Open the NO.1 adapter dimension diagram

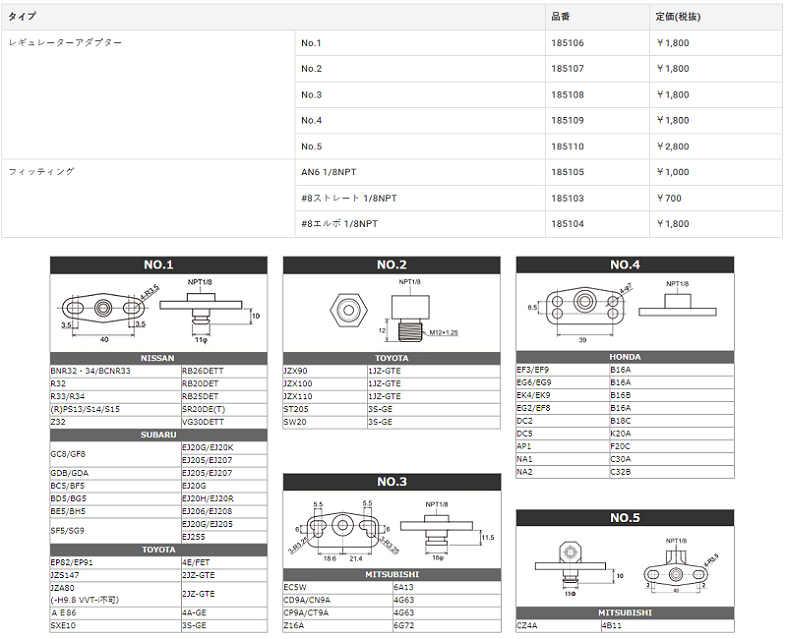159,312
